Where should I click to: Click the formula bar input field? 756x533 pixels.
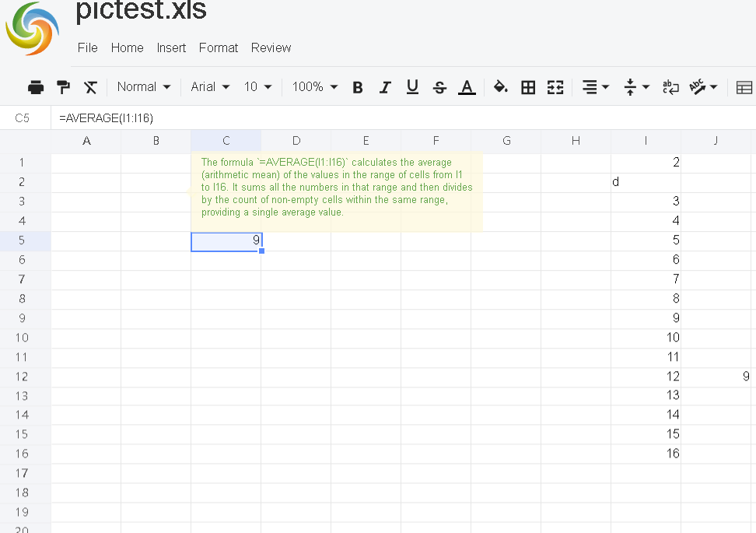[389, 118]
